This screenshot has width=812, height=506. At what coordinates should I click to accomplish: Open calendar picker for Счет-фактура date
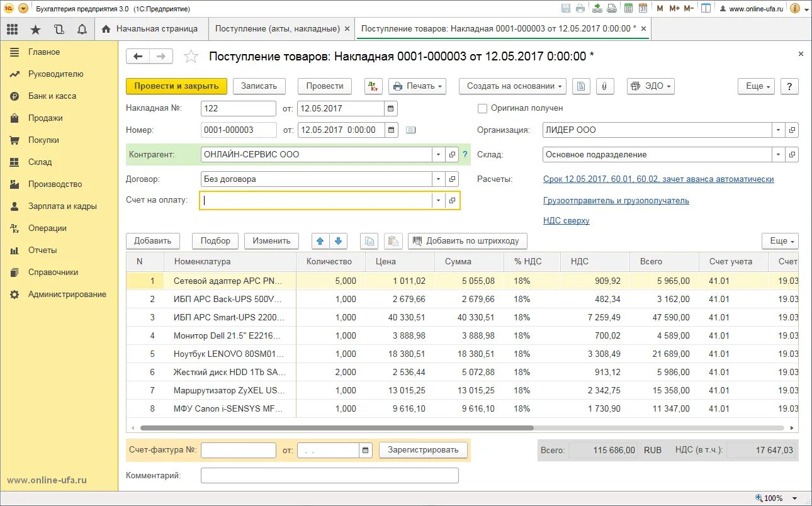tap(366, 450)
